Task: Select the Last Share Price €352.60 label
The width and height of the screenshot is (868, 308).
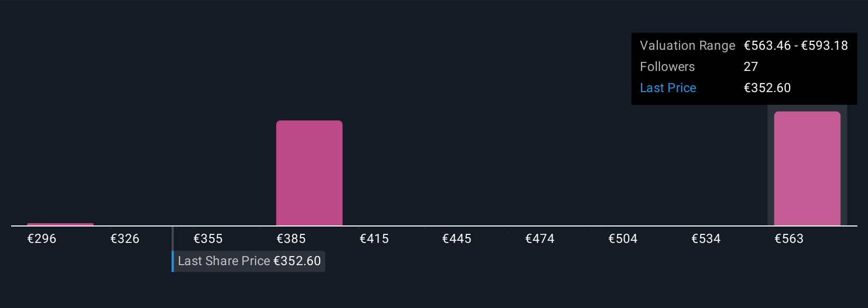Action: 249,261
